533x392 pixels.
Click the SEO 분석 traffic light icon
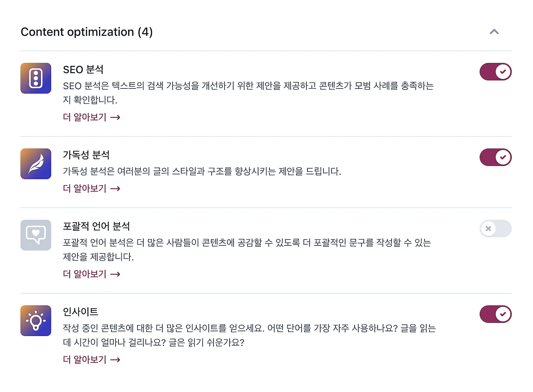tap(36, 78)
